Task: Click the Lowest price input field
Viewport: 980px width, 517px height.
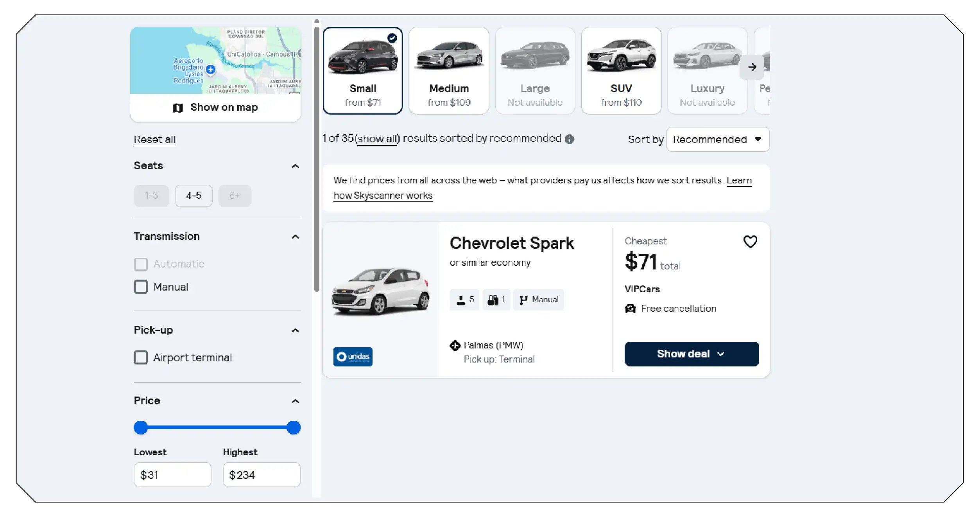Action: coord(172,475)
